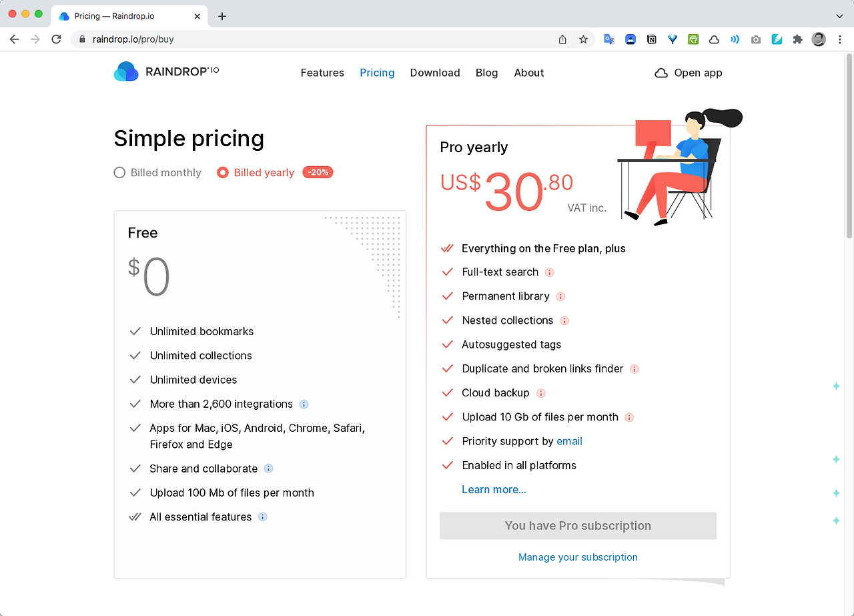Open Chrome's three-dot menu
Screen dimensions: 854x616
[840, 39]
